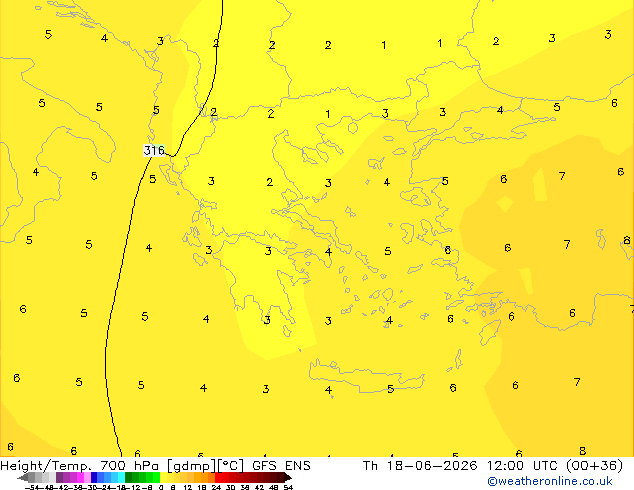Click the 316 contour height label
Image resolution: width=634 pixels, height=490 pixels.
(x=154, y=150)
